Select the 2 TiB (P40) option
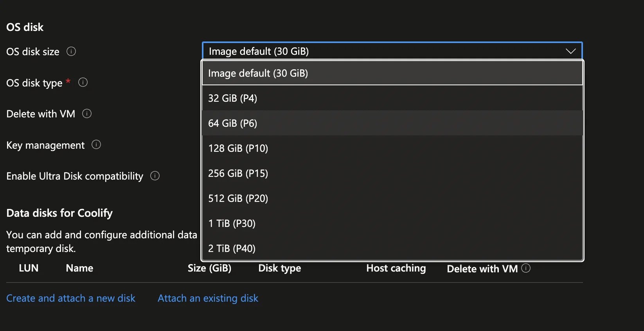Screen dimensions: 644x331 point(392,248)
